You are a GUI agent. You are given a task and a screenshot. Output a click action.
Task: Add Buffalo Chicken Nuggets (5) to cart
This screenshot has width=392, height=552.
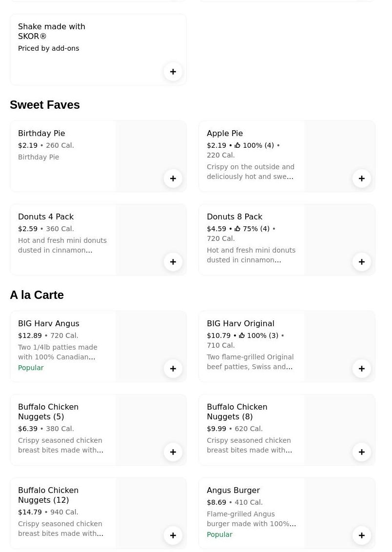[x=173, y=452]
